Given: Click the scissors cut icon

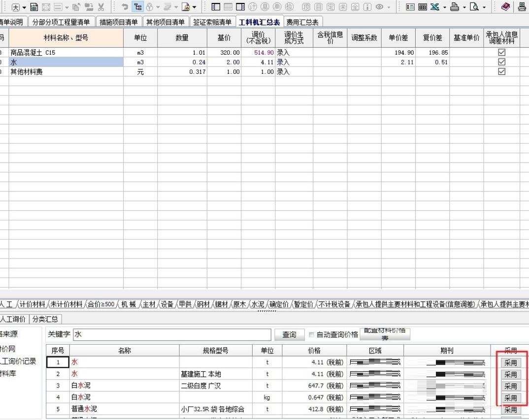Looking at the screenshot, I should pos(101,7).
